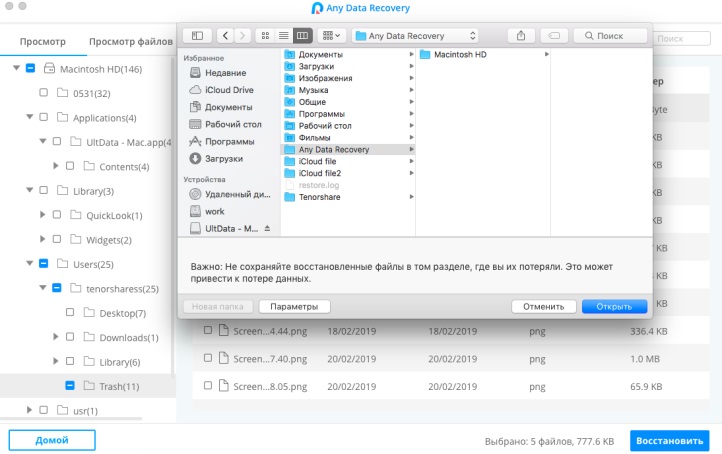The image size is (722, 454).
Task: Select the Общие folder
Action: (348, 102)
